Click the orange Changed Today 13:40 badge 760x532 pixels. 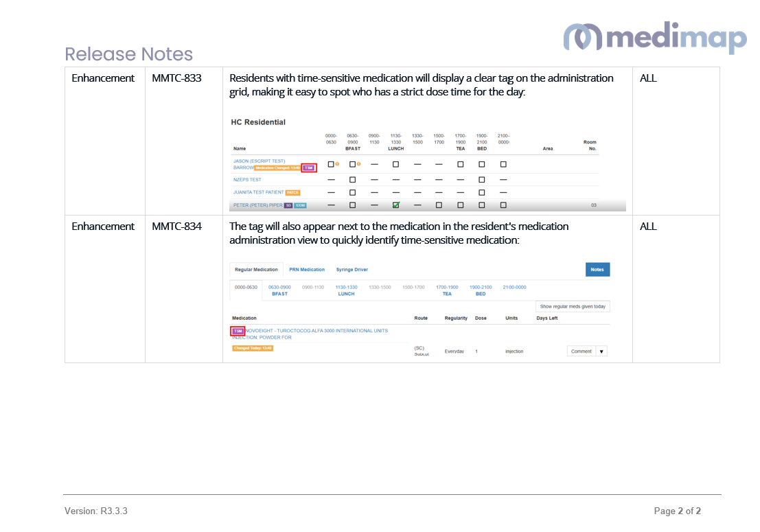pyautogui.click(x=253, y=348)
